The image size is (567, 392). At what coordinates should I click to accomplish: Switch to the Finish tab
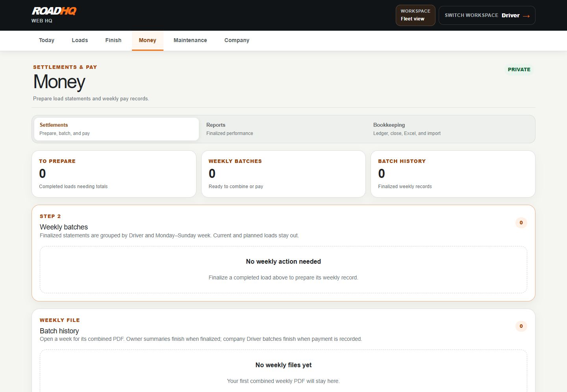click(x=113, y=40)
